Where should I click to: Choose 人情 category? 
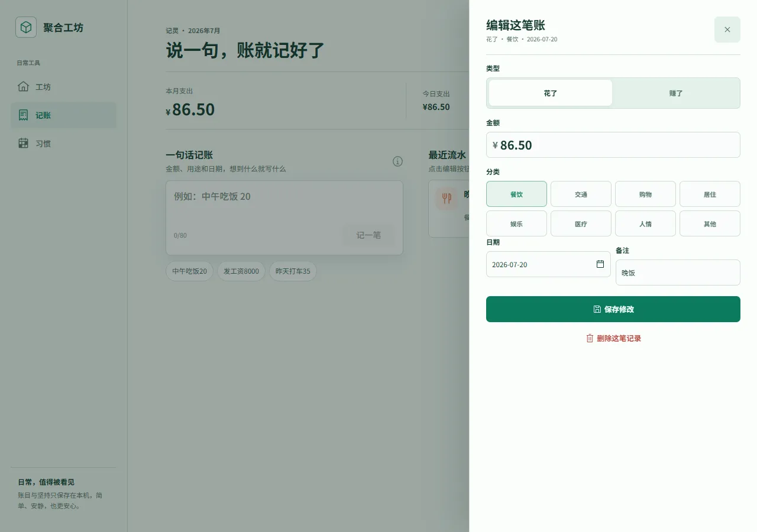[x=645, y=223]
